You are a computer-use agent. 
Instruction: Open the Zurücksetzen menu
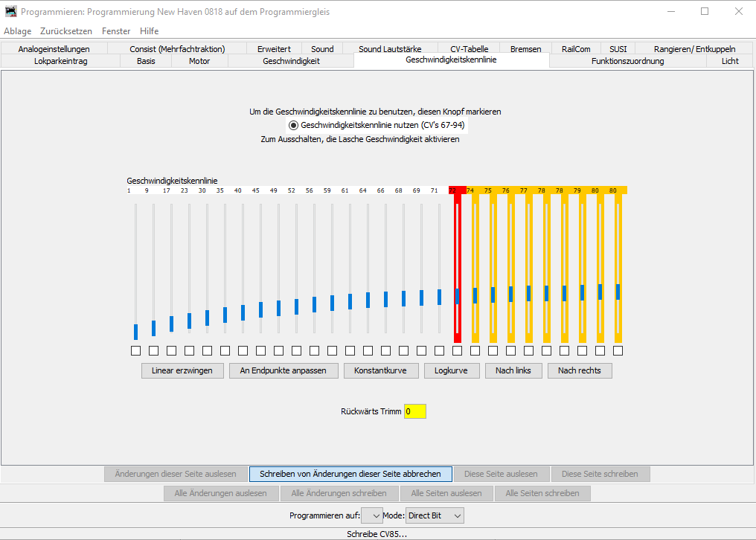pyautogui.click(x=66, y=31)
